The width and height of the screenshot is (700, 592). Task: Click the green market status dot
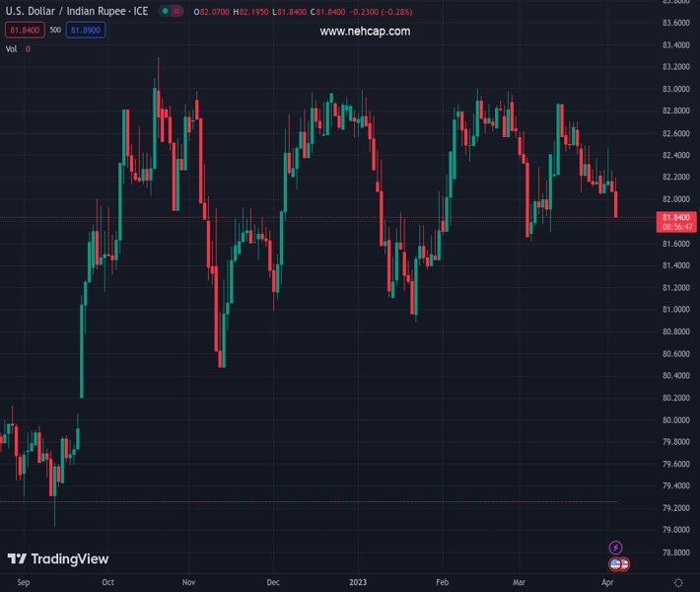(x=164, y=12)
